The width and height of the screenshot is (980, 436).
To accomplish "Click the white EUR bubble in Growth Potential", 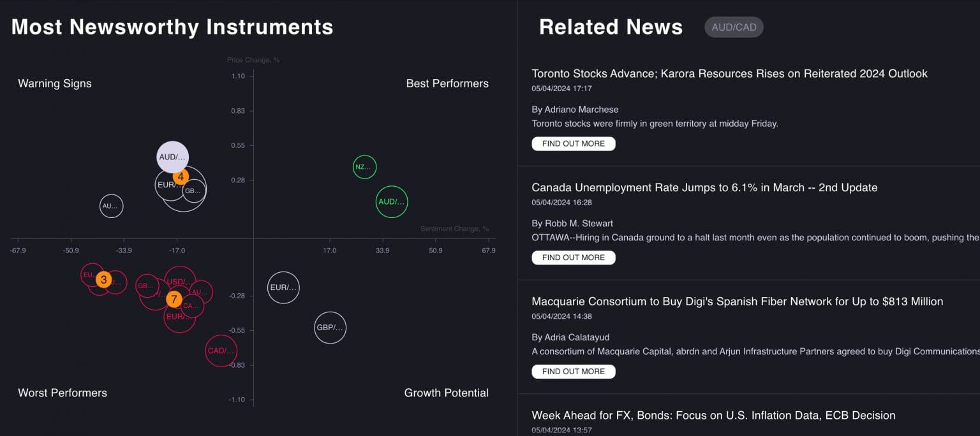I will [x=283, y=287].
